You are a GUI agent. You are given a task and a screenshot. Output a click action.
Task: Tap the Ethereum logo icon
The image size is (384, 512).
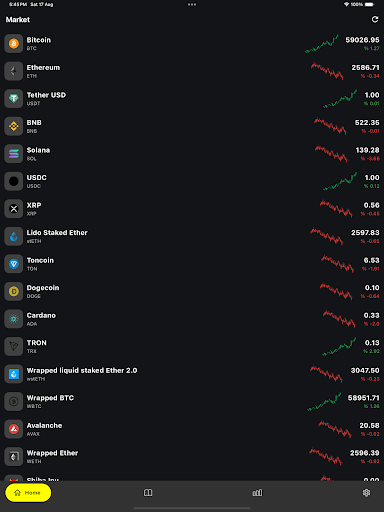pyautogui.click(x=14, y=71)
